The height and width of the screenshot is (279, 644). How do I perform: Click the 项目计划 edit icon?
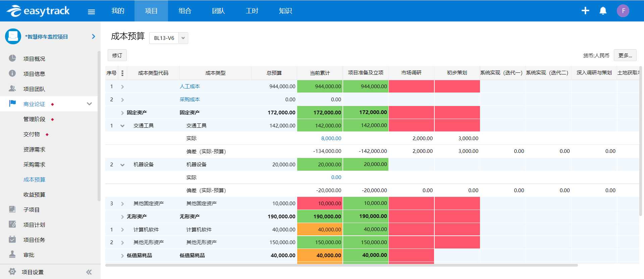[12, 224]
